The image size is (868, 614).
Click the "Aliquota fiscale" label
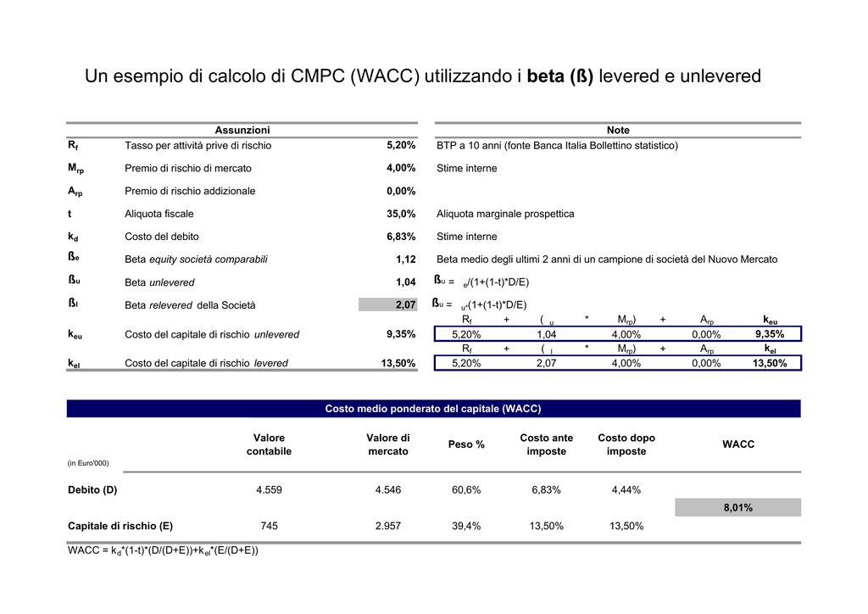pos(159,214)
